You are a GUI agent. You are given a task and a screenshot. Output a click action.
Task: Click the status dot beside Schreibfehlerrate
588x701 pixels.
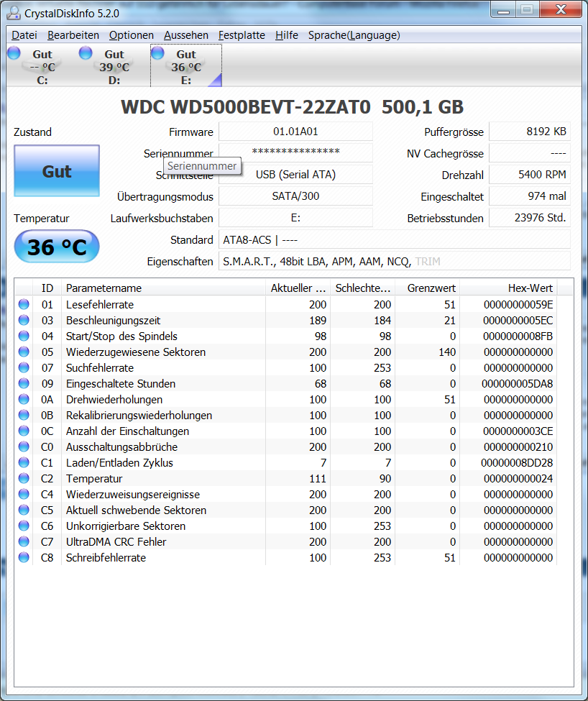tap(24, 557)
